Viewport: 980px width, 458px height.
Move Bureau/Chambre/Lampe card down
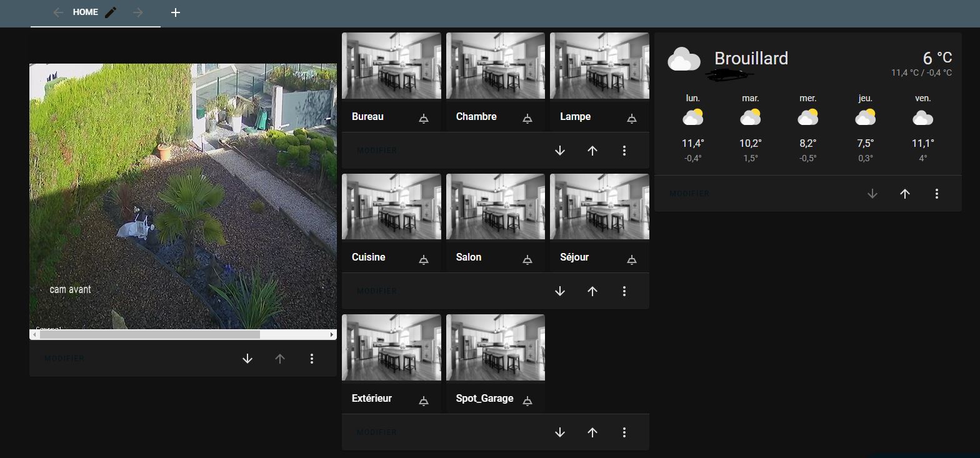560,151
